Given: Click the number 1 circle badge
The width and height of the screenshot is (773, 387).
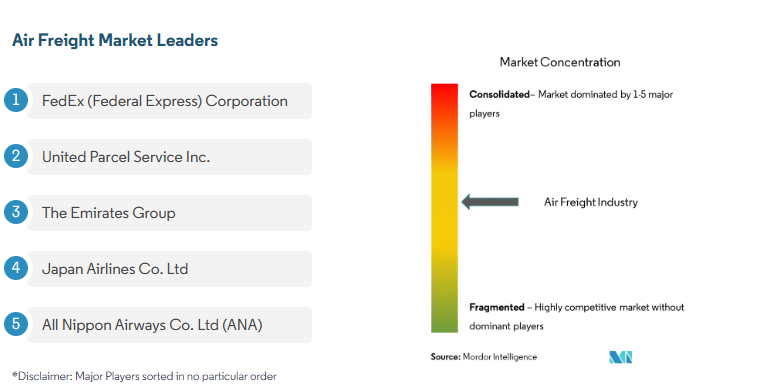Looking at the screenshot, I should coord(16,100).
